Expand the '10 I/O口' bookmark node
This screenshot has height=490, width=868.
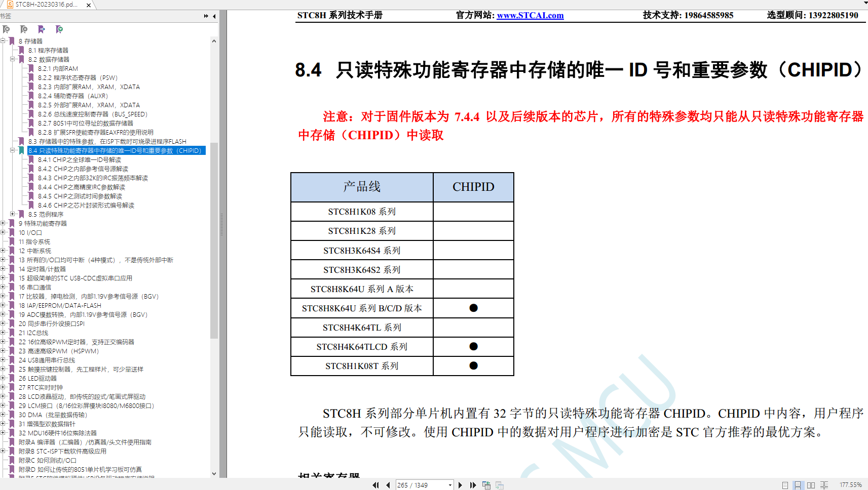3,232
